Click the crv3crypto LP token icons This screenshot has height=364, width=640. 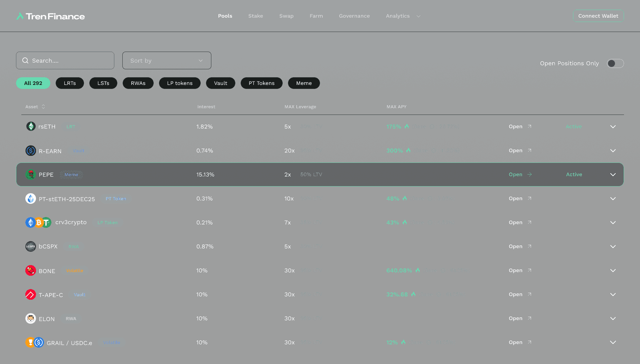click(38, 222)
